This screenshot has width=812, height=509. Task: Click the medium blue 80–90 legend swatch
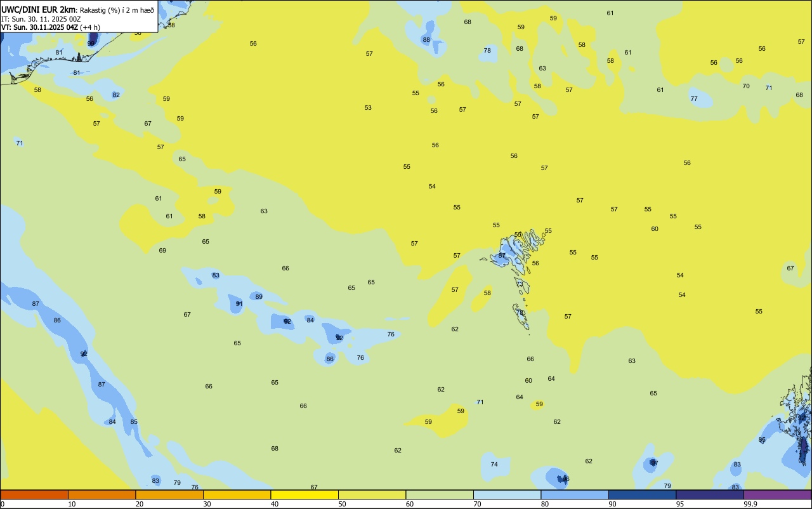(575, 494)
